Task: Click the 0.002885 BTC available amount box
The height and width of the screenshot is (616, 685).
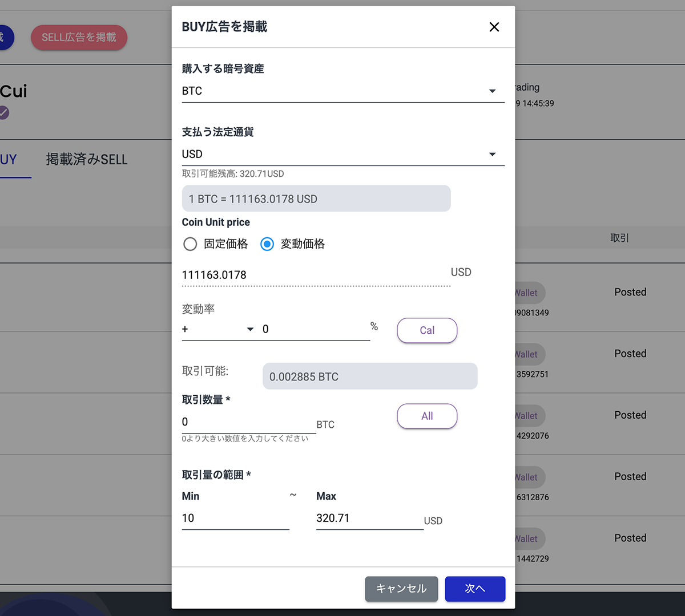Action: pyautogui.click(x=369, y=376)
